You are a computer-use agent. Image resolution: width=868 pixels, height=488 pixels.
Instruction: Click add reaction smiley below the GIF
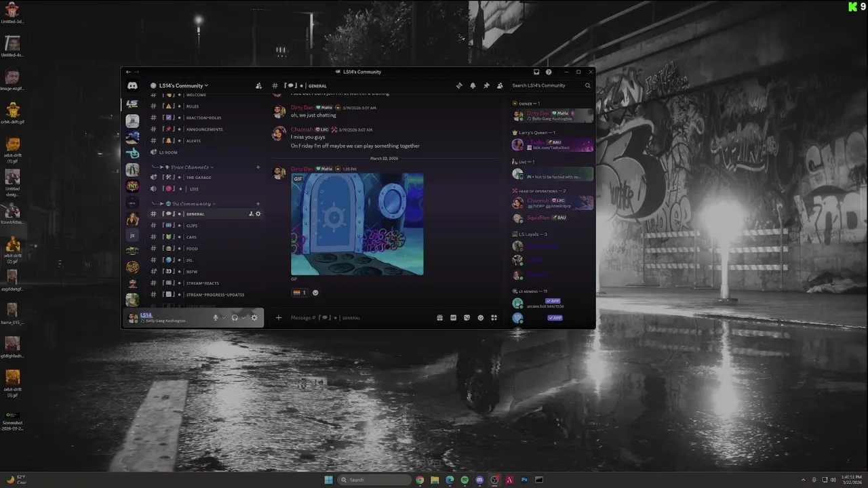(x=315, y=293)
